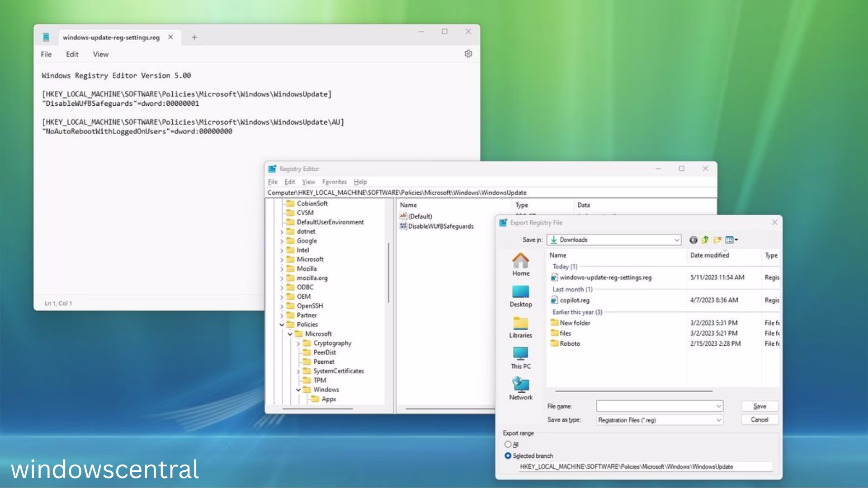
Task: Select the Appx key under Windows
Action: pos(329,399)
